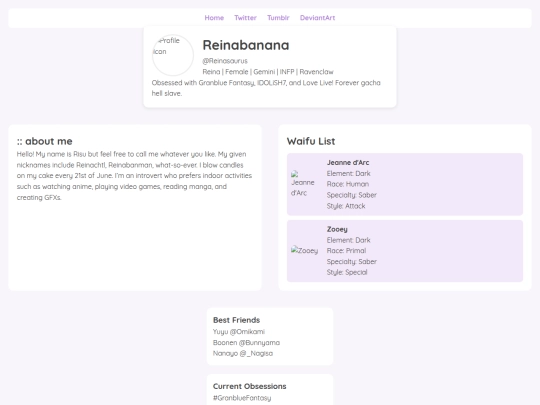Click the about me paragraph text
Image resolution: width=540 pixels, height=405 pixels.
[x=134, y=176]
